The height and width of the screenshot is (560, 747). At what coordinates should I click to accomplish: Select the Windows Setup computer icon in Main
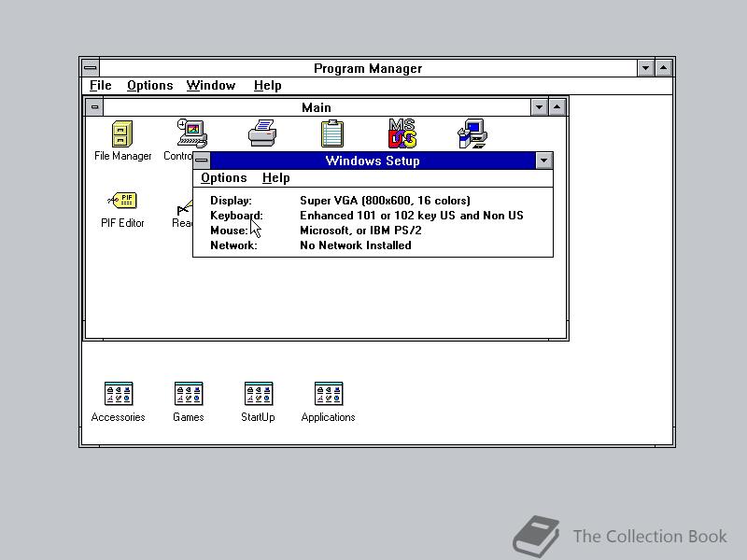point(472,133)
